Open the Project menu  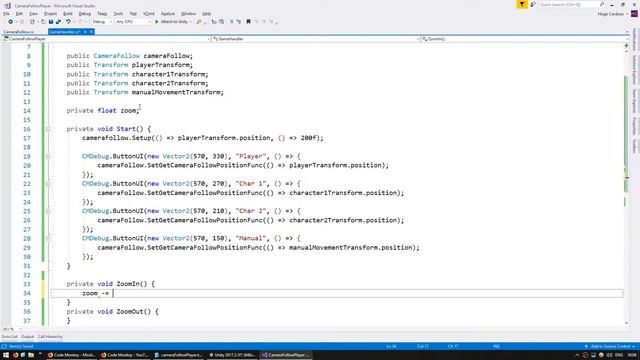pyautogui.click(x=51, y=14)
